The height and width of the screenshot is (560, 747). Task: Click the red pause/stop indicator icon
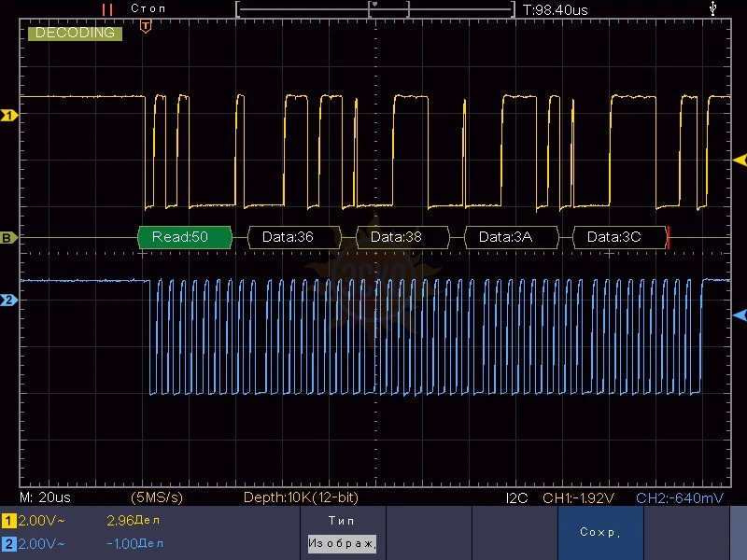coord(107,9)
